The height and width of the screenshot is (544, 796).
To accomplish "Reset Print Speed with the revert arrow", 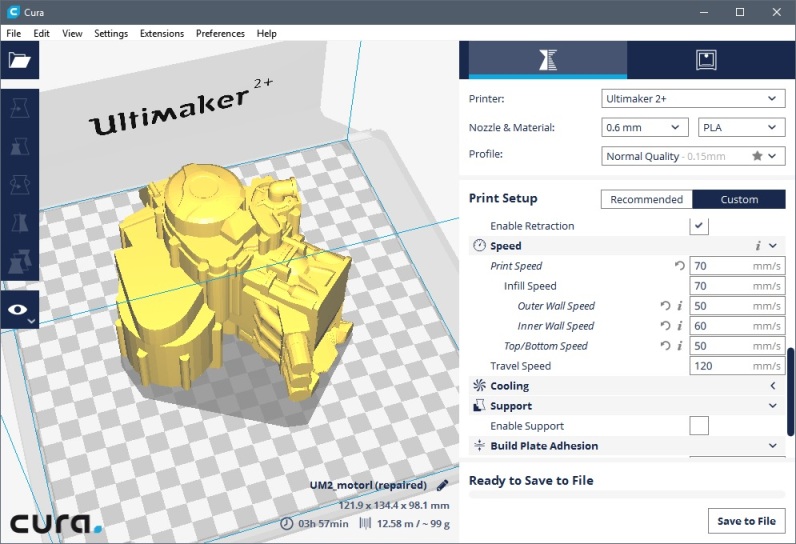I will 680,266.
